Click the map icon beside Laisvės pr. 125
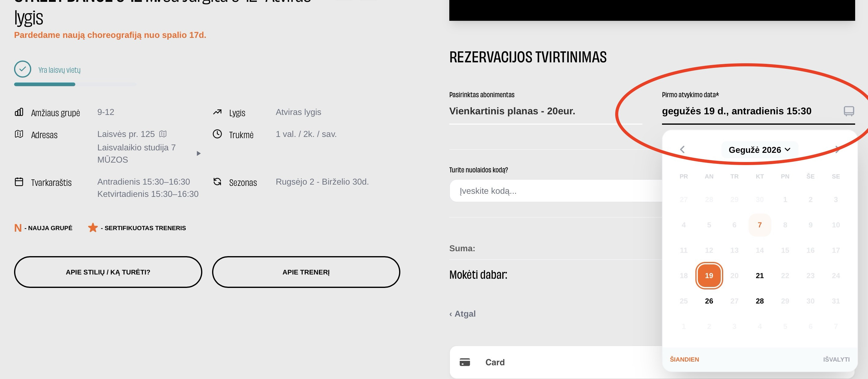This screenshot has height=379, width=868. pos(163,134)
